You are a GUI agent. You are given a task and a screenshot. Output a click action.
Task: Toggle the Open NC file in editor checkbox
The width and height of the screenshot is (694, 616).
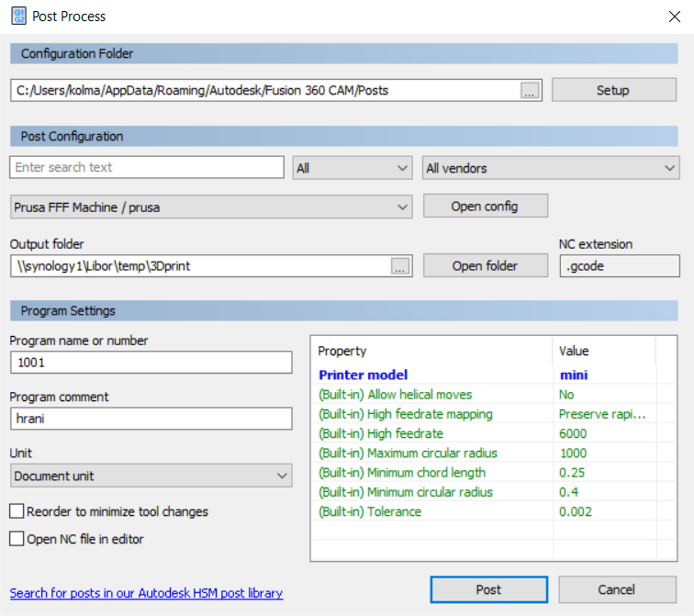point(17,539)
